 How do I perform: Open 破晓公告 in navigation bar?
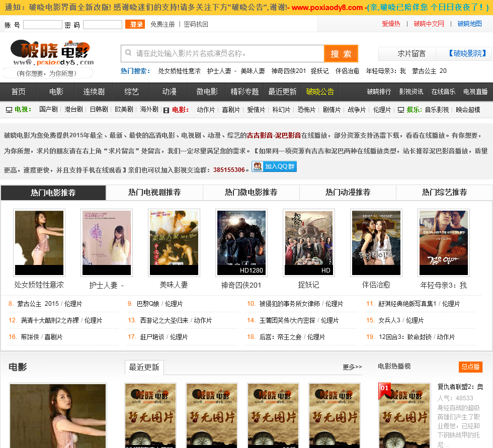pos(320,92)
